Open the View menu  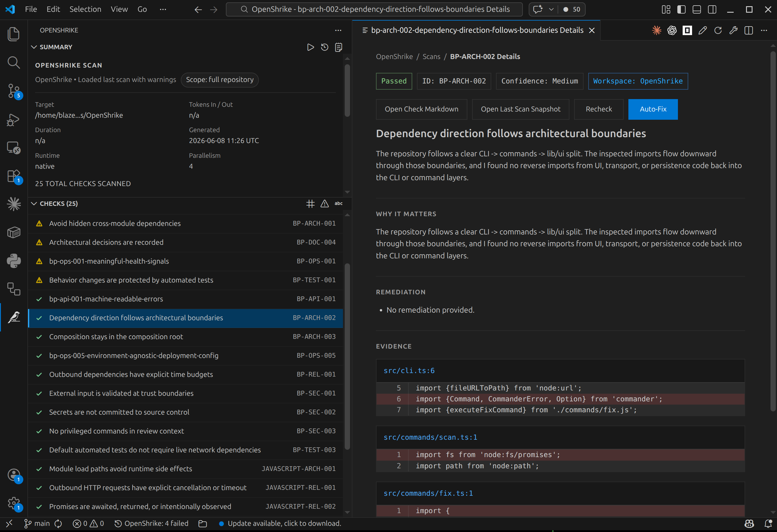[x=119, y=9]
